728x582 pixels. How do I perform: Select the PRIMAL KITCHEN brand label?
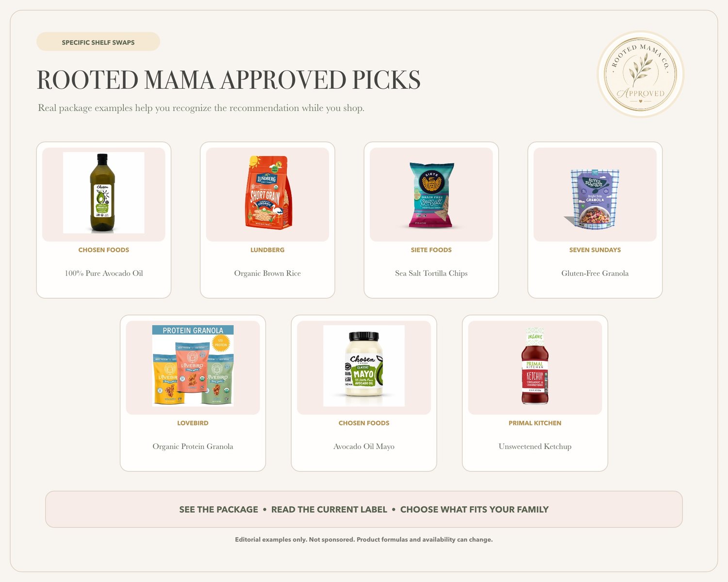coord(535,423)
